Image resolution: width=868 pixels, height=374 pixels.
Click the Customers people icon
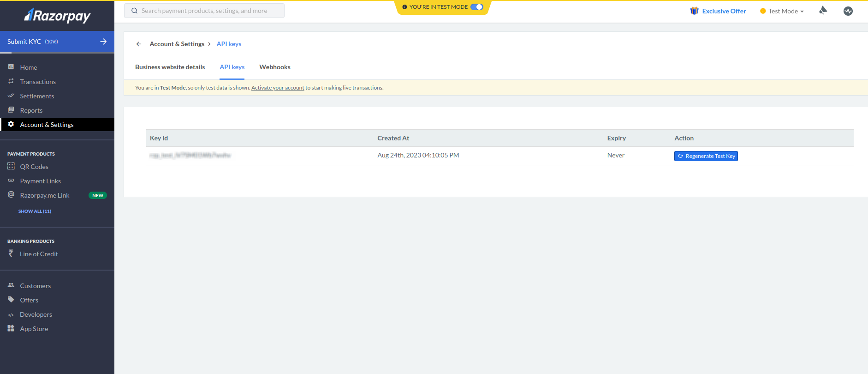pyautogui.click(x=11, y=285)
